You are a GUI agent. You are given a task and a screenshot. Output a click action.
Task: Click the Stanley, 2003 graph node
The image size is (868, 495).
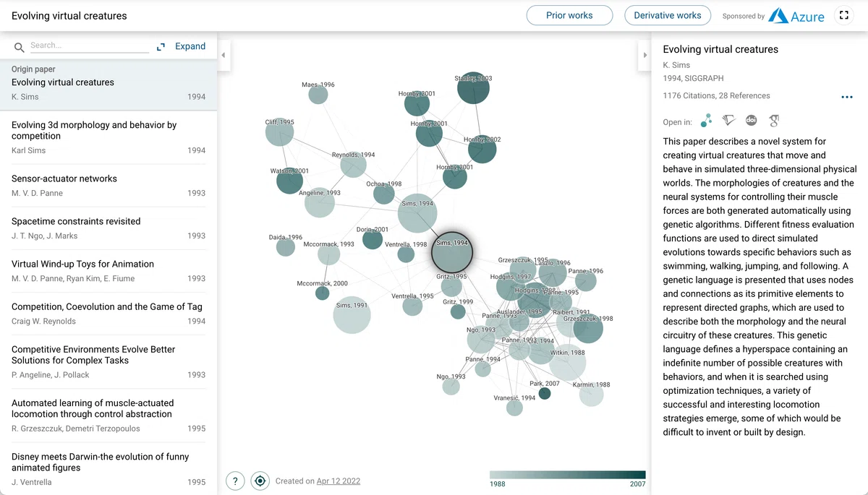[473, 89]
